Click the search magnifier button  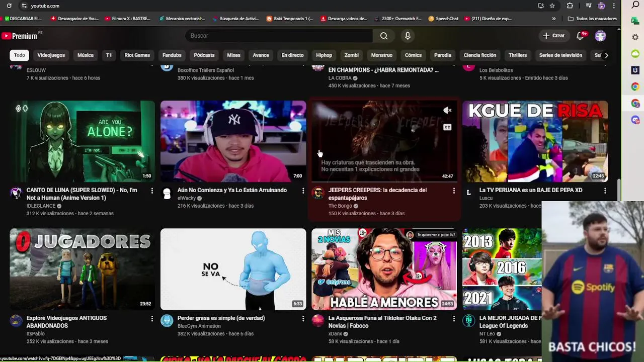[x=384, y=36]
